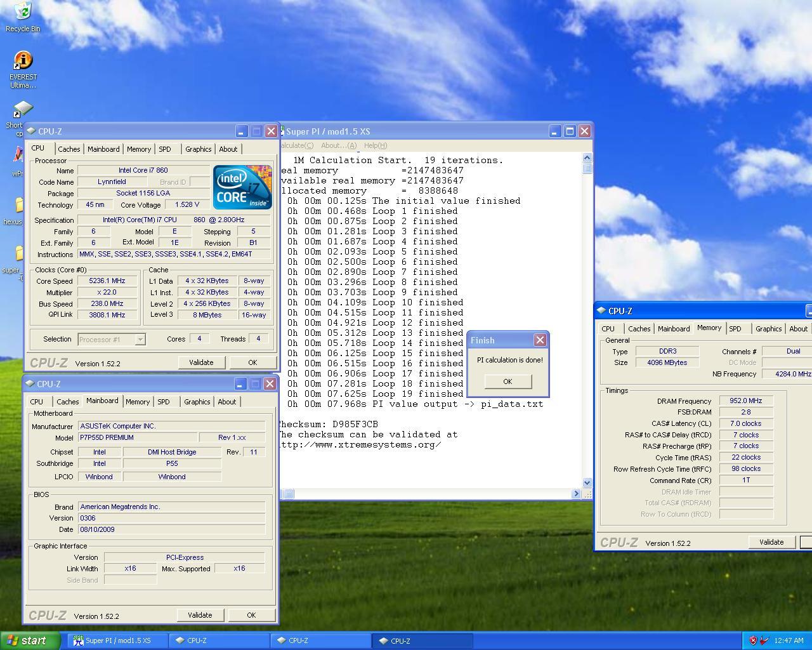Image resolution: width=812 pixels, height=650 pixels.
Task: Click the Windows Start button
Action: (30, 640)
